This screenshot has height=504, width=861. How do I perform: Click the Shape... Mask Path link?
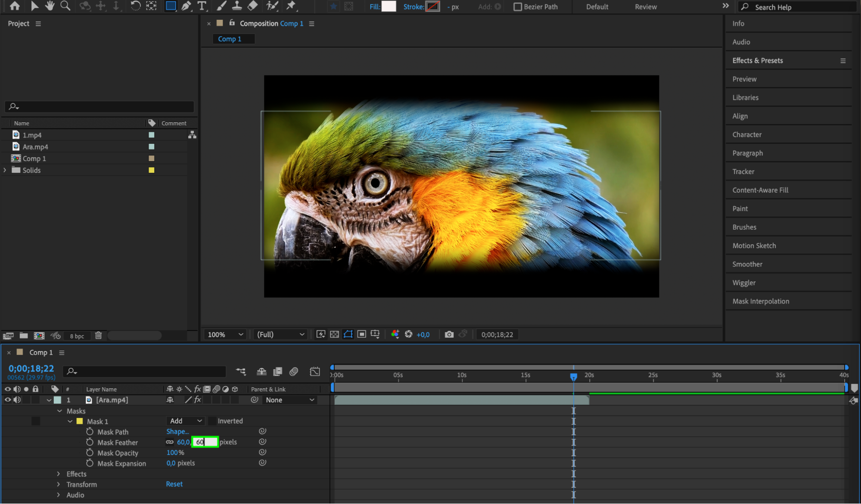click(177, 432)
